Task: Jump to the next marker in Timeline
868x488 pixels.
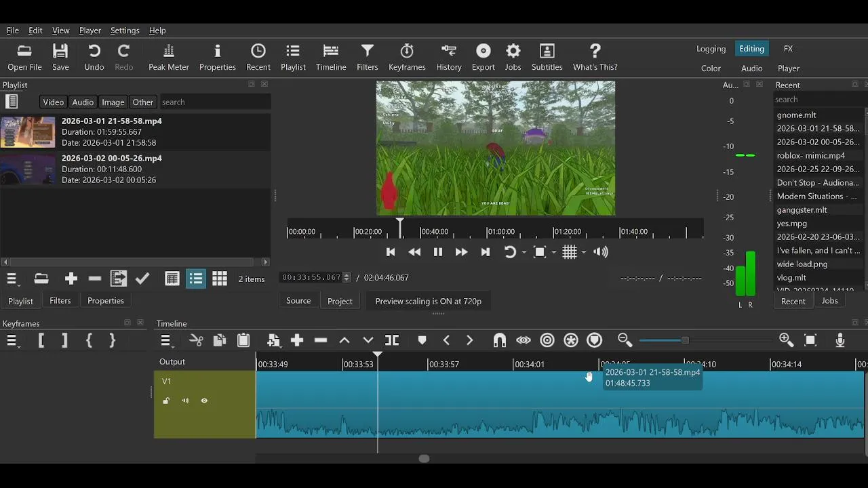Action: [x=469, y=340]
